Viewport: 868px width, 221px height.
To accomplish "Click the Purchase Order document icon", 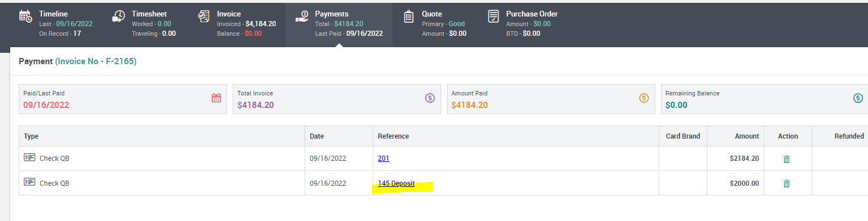I will pyautogui.click(x=494, y=16).
